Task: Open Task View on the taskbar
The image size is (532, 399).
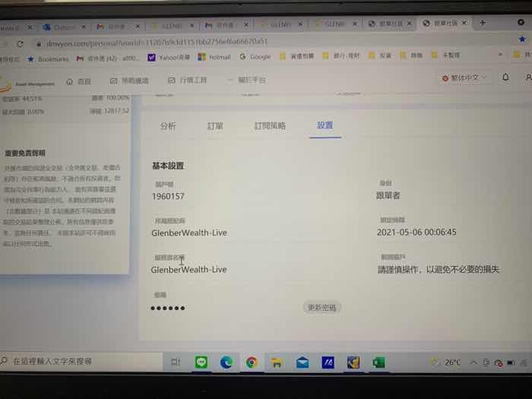Action: point(176,362)
